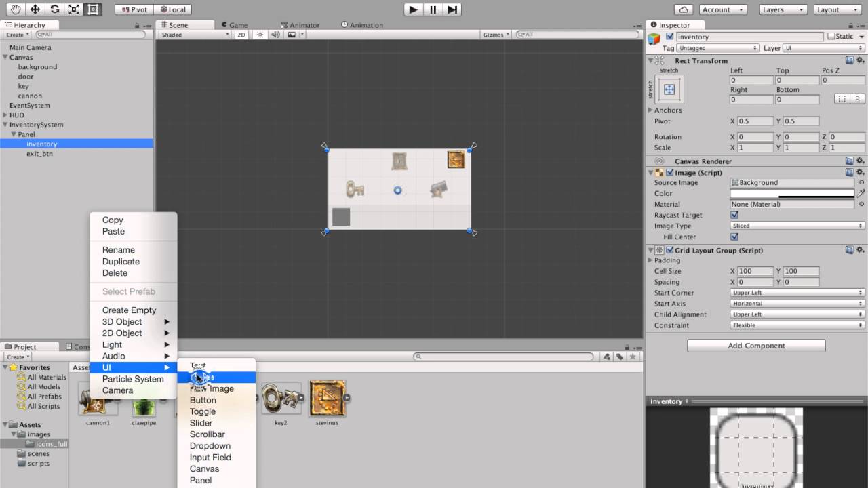The image size is (868, 488).
Task: Open 3D Object submenu
Action: [134, 322]
